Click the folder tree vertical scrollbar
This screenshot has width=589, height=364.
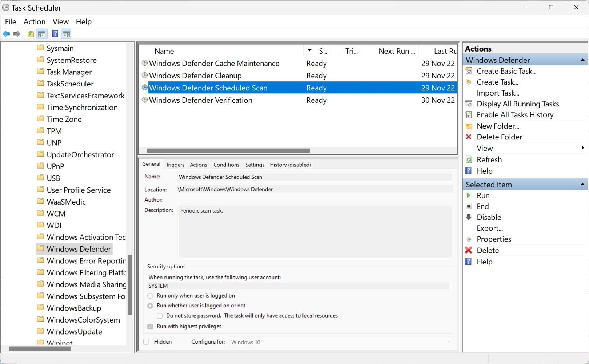click(130, 284)
